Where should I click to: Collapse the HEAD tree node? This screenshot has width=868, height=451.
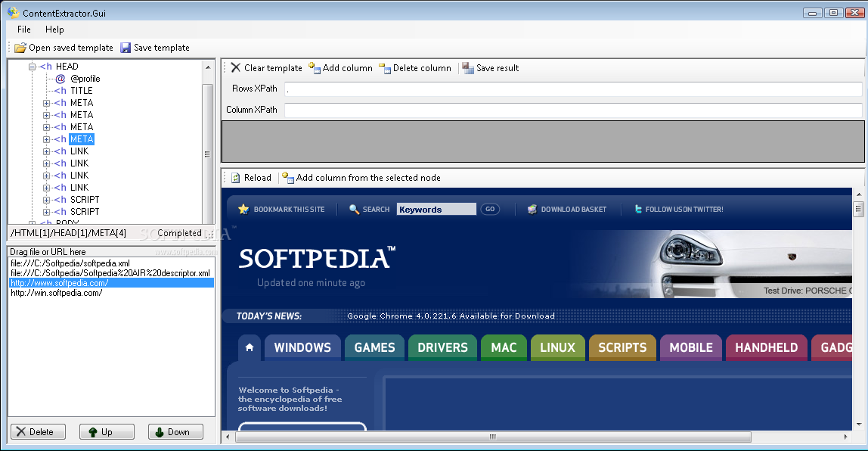point(32,67)
